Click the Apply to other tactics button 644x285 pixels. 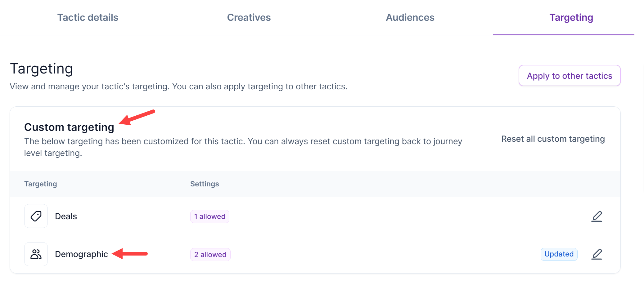tap(569, 76)
